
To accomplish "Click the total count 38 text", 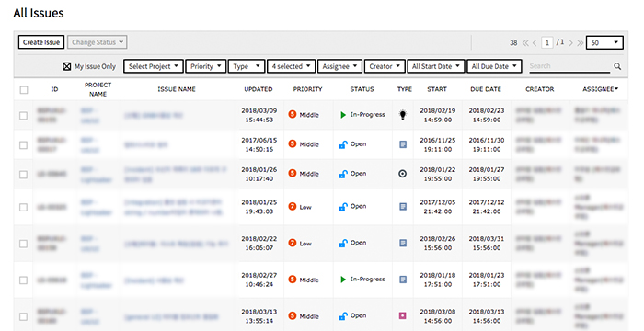I will click(513, 42).
